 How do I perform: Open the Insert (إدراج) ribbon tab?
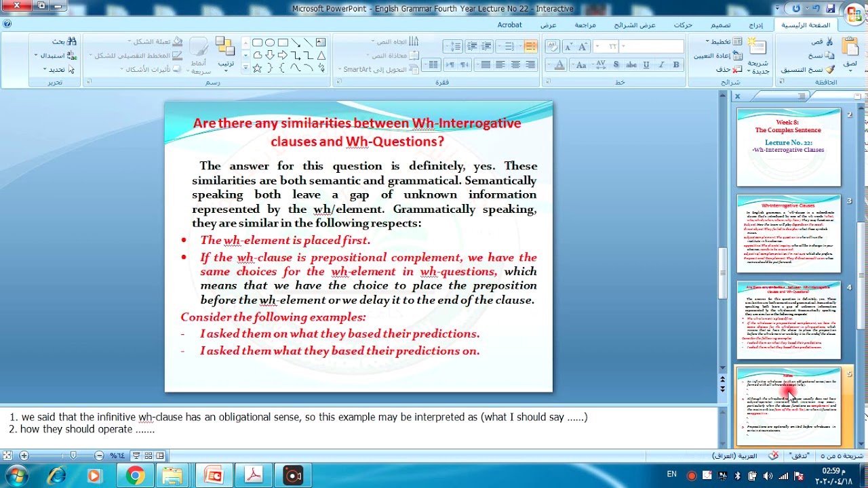[755, 25]
